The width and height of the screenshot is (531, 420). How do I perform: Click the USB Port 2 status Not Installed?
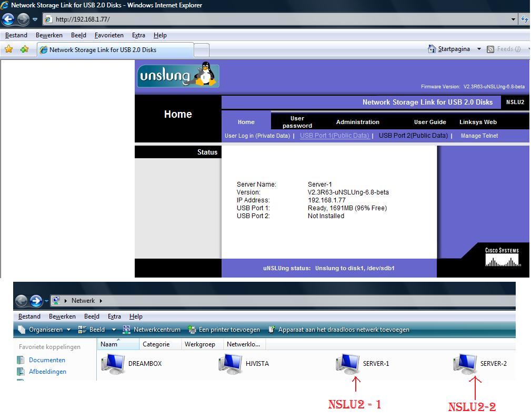(x=326, y=216)
